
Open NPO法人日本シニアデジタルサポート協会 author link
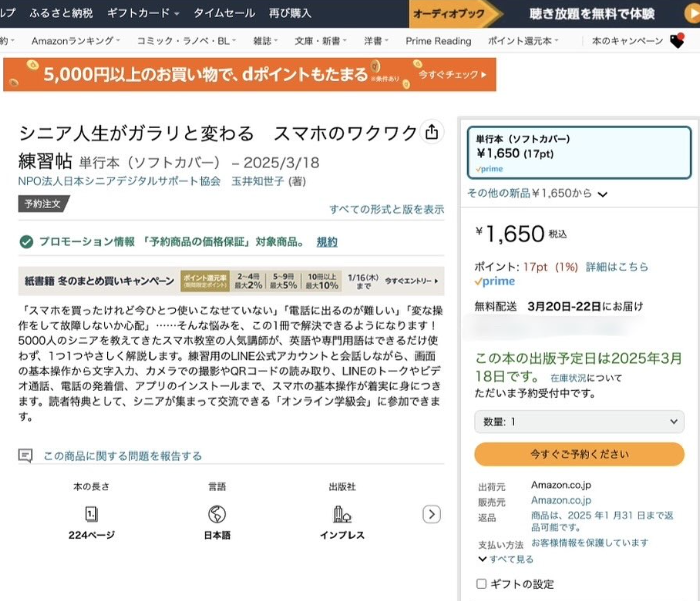pos(119,181)
